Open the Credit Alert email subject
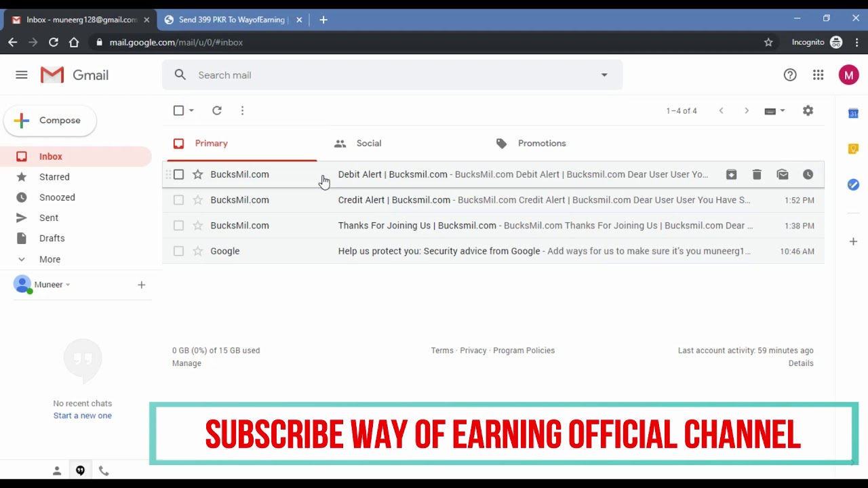 coord(394,200)
